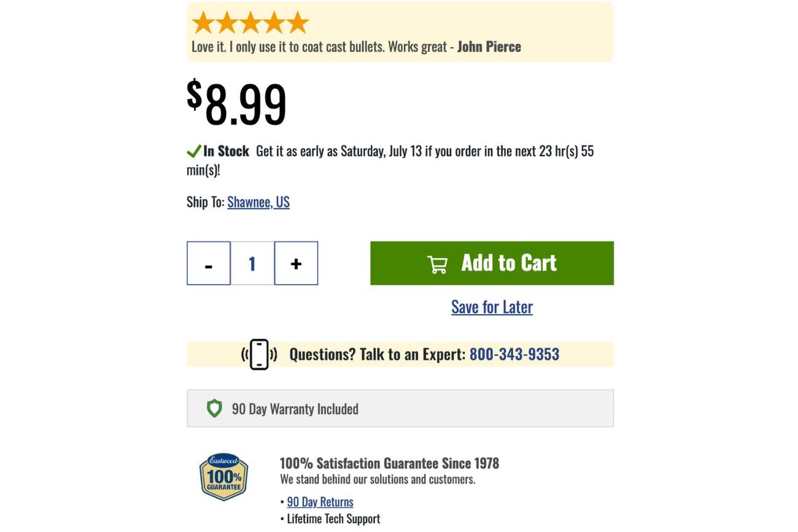
Task: Click the John Pierce review banner
Action: pyautogui.click(x=400, y=32)
